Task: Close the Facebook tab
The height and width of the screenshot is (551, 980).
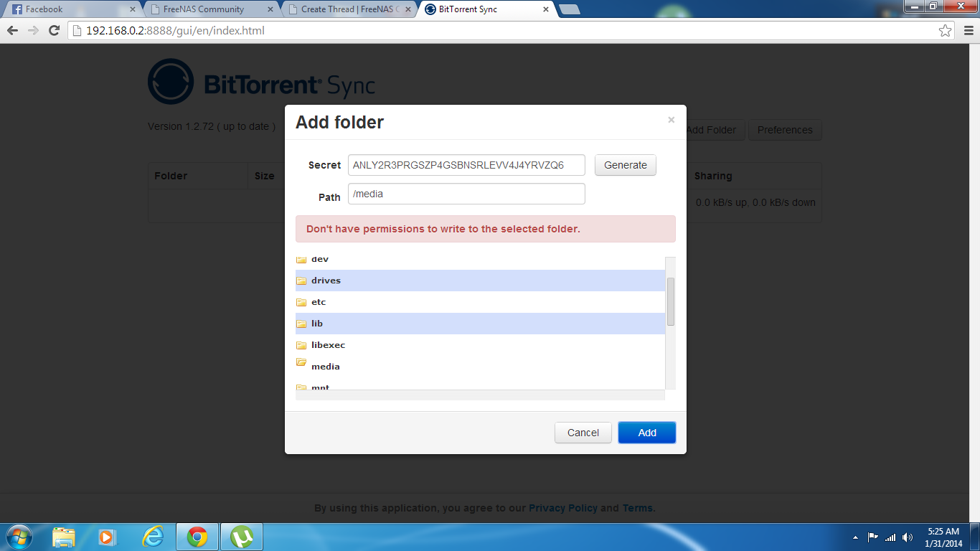Action: pyautogui.click(x=132, y=9)
